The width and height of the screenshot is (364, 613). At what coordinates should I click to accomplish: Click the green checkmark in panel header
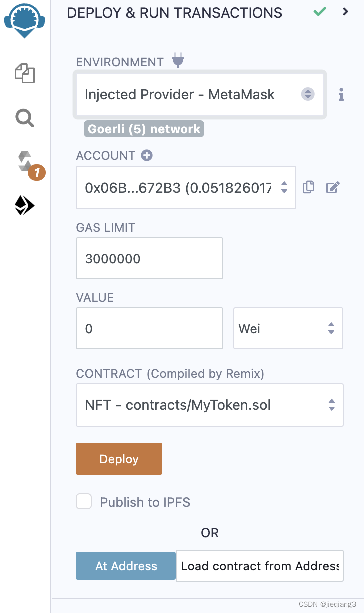pyautogui.click(x=320, y=11)
